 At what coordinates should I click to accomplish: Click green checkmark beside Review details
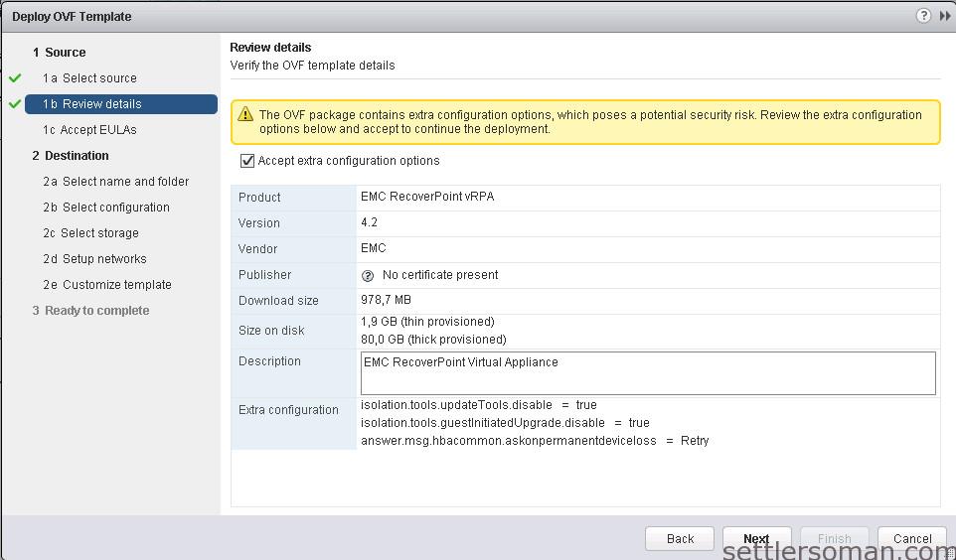coord(15,104)
